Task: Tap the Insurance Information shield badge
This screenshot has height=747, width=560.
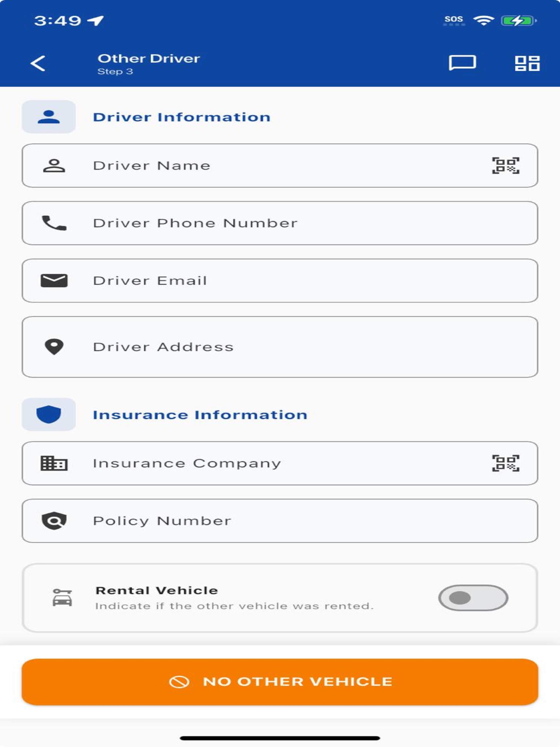Action: (x=49, y=414)
